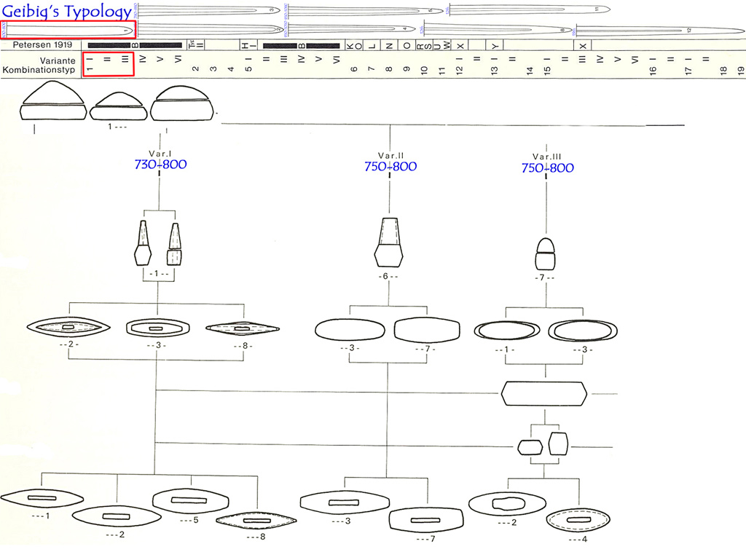Screen dimensions: 746x560
Task: Click the bottom rounded-rectangle cross-section labeled 7
Action: [426, 520]
